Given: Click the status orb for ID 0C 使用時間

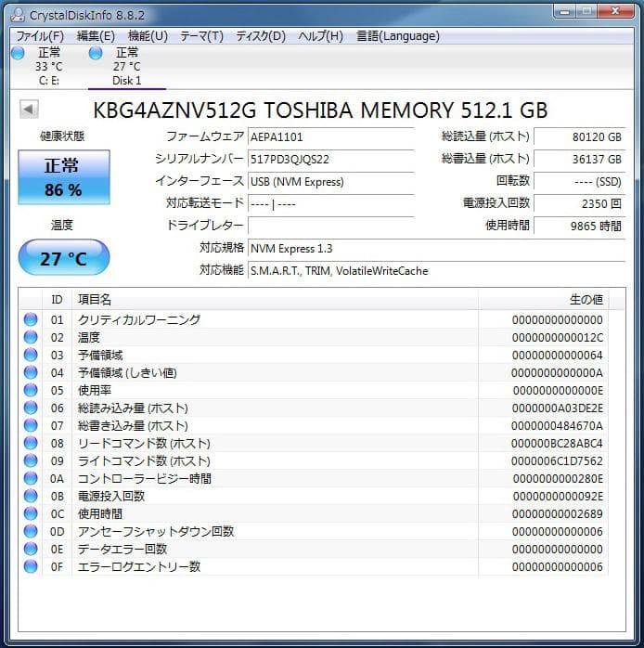Looking at the screenshot, I should click(x=31, y=513).
